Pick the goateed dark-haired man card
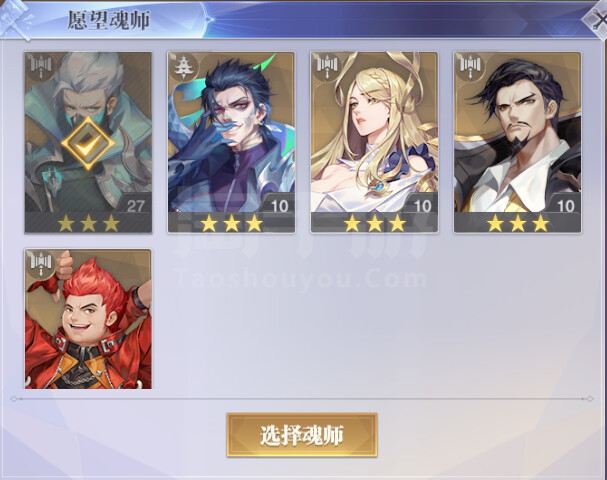 click(518, 142)
